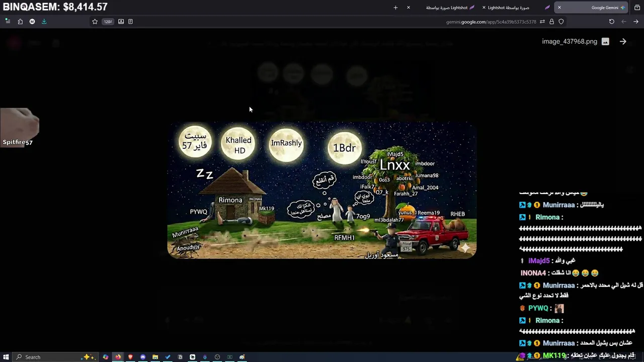Click the 120% zoom level indicator
Screen dimensions: 644x362
(108, 22)
